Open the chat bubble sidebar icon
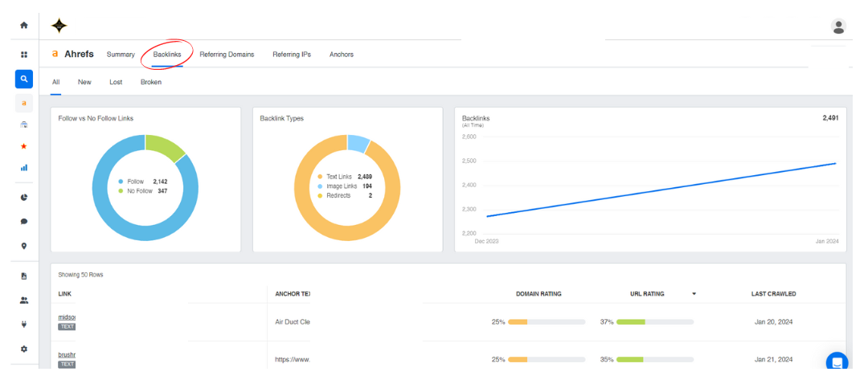This screenshot has height=384, width=868. point(24,222)
